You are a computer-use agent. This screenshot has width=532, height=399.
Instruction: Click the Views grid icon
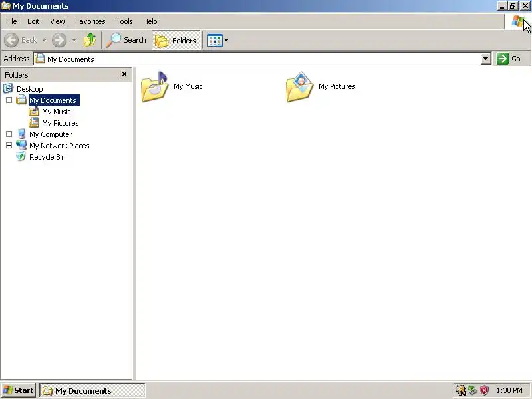215,41
